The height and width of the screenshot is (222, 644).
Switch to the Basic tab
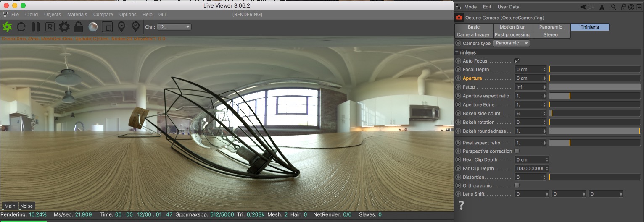pos(474,27)
